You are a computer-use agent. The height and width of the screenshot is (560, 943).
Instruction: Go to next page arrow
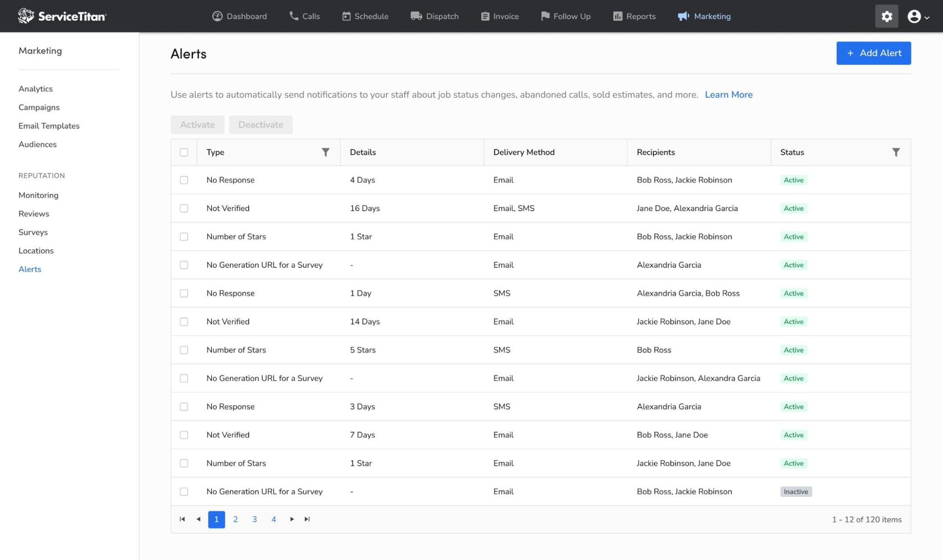tap(292, 519)
